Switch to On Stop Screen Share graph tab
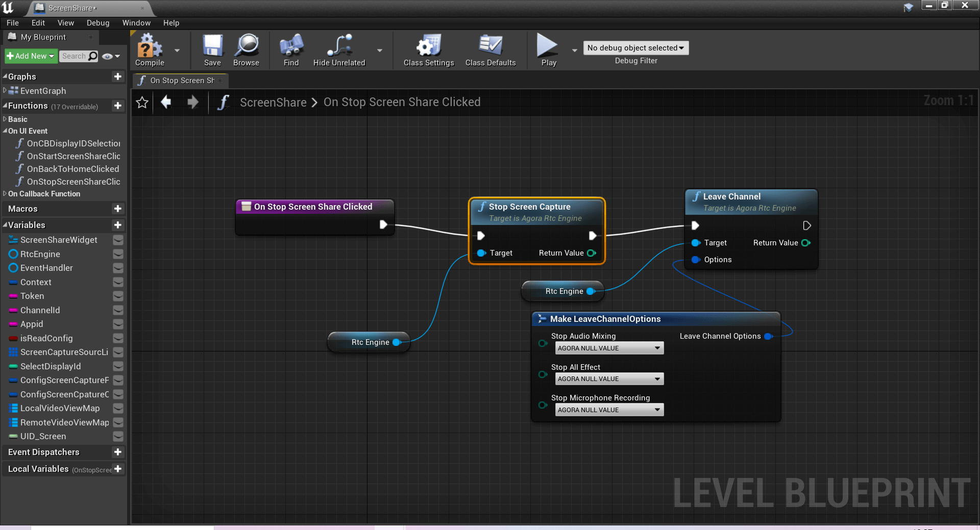The image size is (980, 530). point(180,81)
